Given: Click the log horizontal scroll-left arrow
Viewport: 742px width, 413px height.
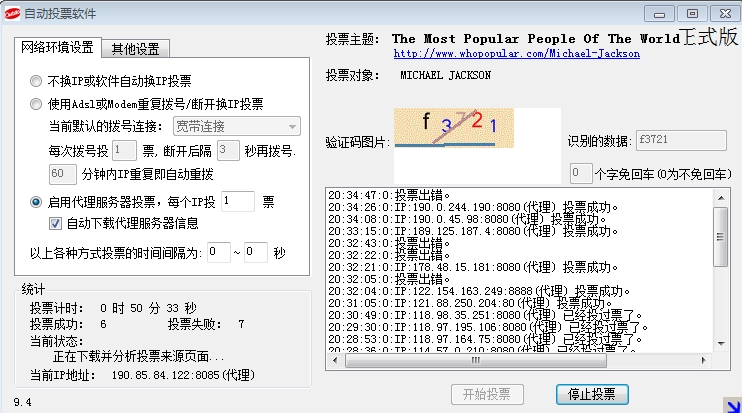Looking at the screenshot, I should point(336,360).
